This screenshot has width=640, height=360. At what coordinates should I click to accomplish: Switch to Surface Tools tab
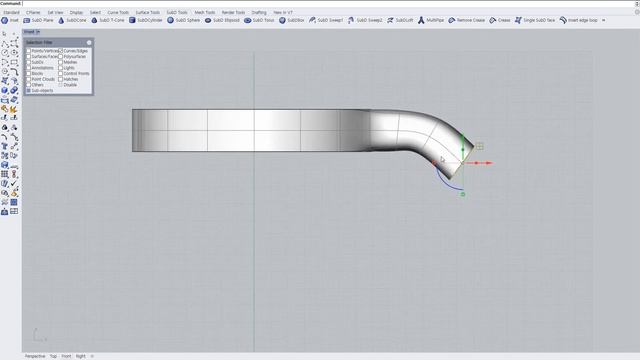[148, 13]
